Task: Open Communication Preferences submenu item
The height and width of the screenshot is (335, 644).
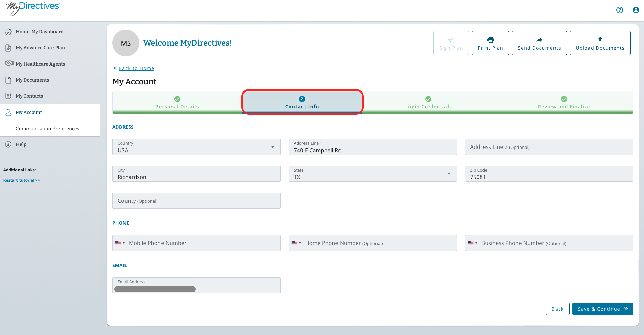Action: click(x=47, y=129)
